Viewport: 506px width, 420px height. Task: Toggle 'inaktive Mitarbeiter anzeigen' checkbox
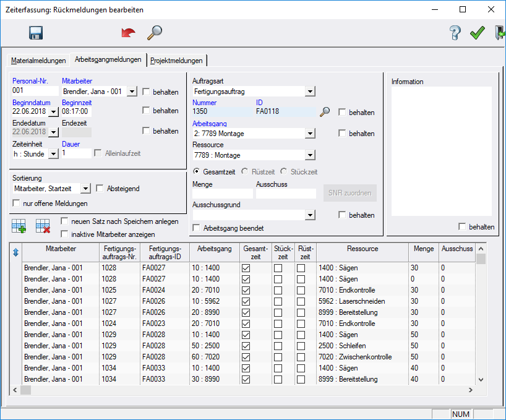pyautogui.click(x=65, y=234)
